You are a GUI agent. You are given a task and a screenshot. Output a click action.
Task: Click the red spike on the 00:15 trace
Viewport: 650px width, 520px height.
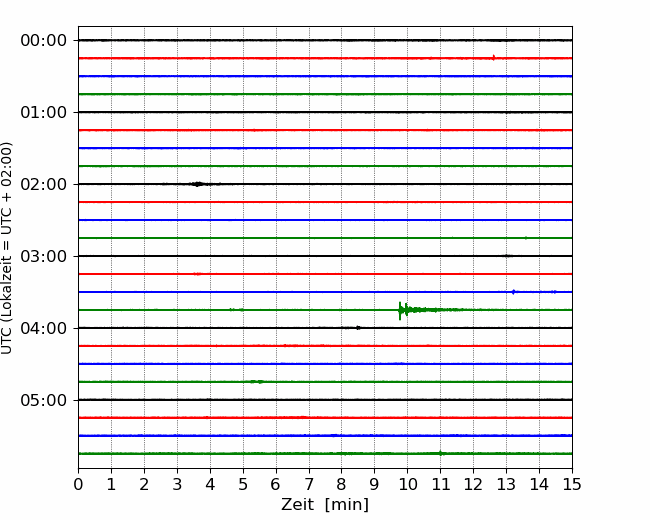click(x=493, y=58)
